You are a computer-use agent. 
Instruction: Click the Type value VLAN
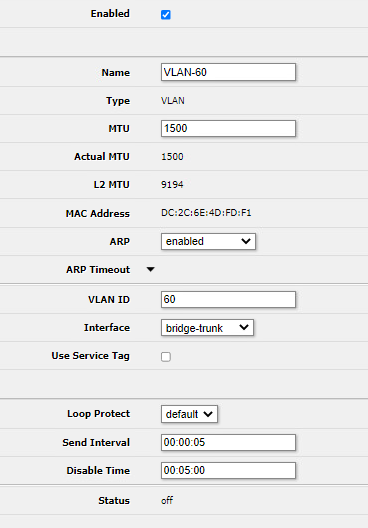[173, 101]
